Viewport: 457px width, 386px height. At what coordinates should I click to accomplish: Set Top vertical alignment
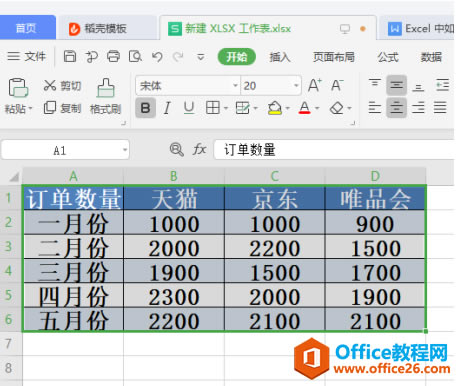[375, 83]
